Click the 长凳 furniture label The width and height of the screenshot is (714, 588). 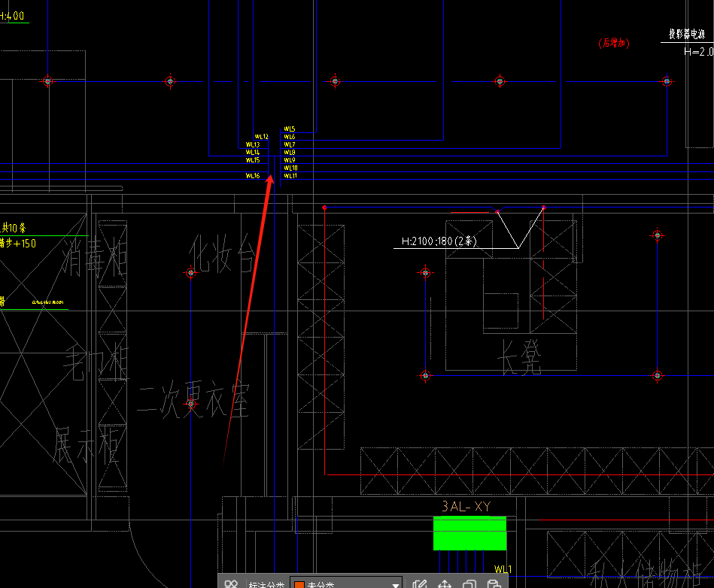[x=519, y=358]
